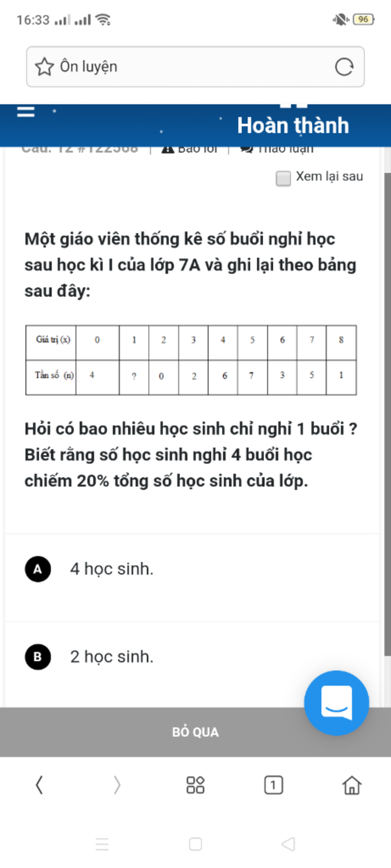Screen dimensions: 391x868
Task: Open browser menu grid icon
Action: click(x=195, y=785)
